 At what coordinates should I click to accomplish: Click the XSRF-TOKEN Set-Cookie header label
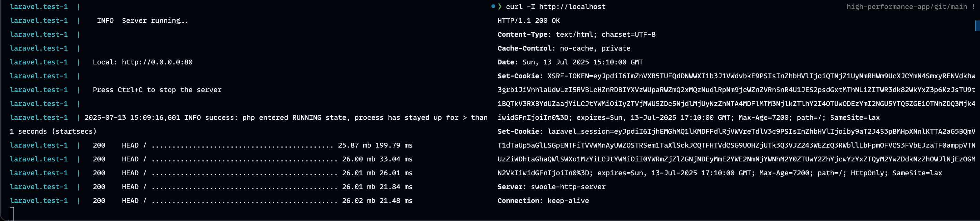tap(518, 76)
